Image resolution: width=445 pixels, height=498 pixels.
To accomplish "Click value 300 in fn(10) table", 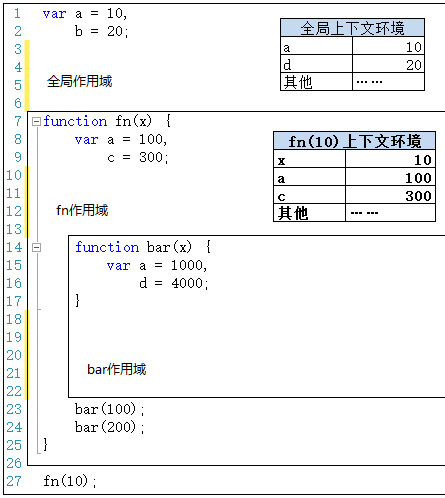I will pyautogui.click(x=390, y=196).
